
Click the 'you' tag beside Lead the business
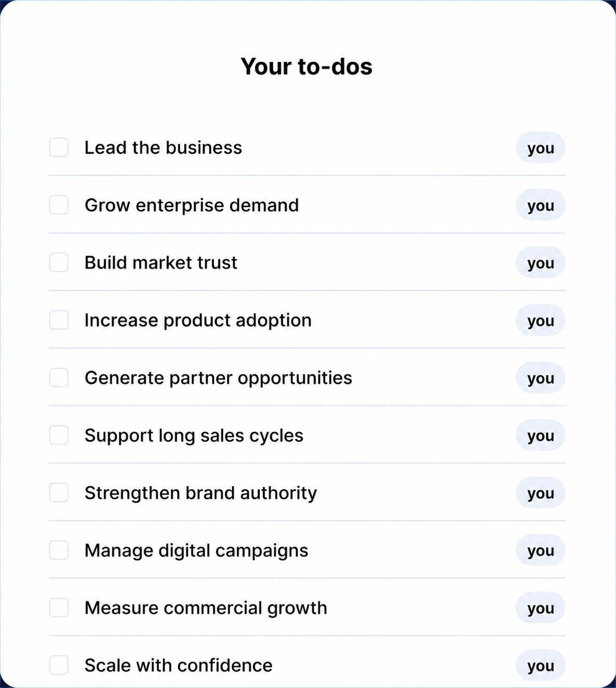click(x=540, y=147)
